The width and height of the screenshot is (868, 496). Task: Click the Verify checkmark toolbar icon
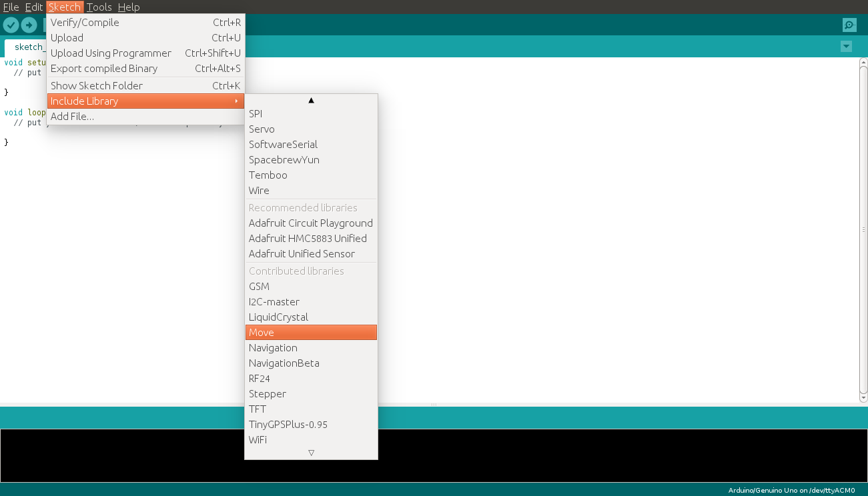click(x=11, y=25)
